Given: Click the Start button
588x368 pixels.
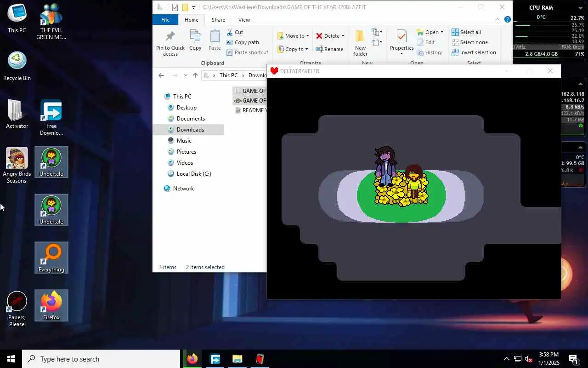Looking at the screenshot, I should [x=11, y=359].
